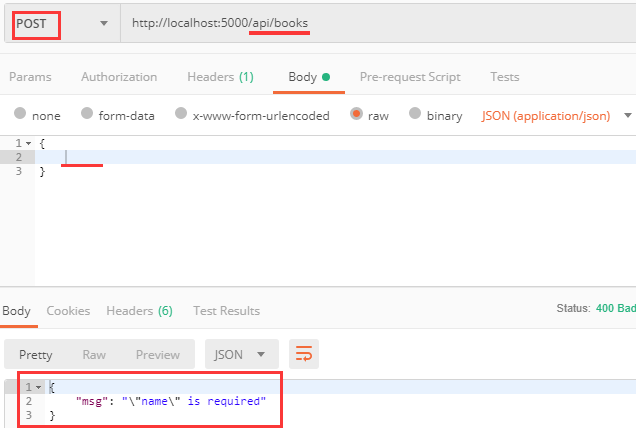Click line 2 of the request body editor
The image size is (636, 428).
click(335, 157)
